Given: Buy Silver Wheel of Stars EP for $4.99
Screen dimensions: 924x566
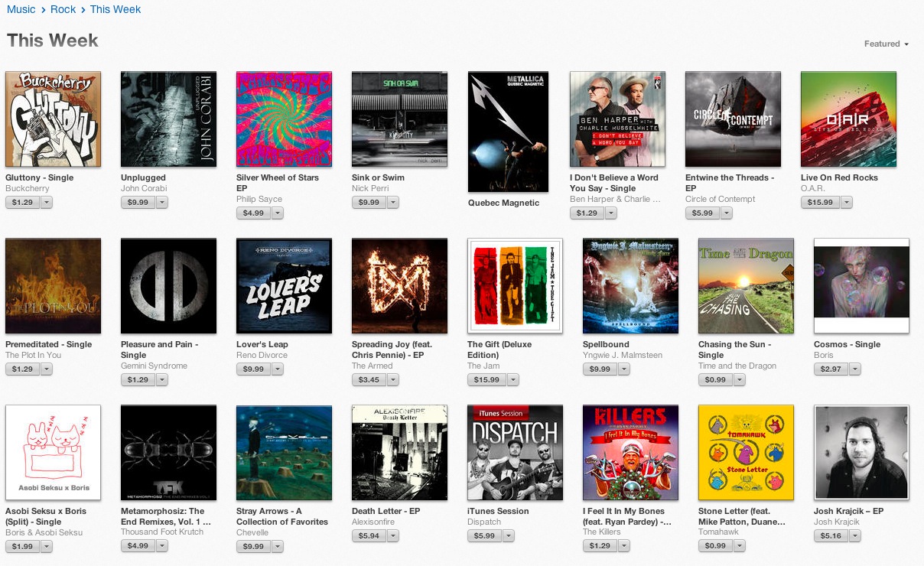Looking at the screenshot, I should [253, 213].
